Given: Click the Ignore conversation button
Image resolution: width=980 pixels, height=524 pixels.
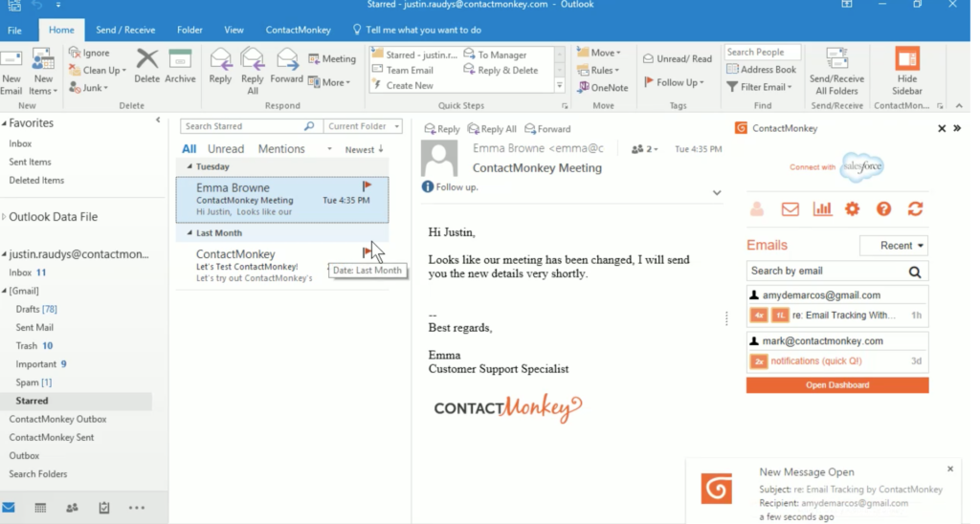Looking at the screenshot, I should tap(89, 53).
